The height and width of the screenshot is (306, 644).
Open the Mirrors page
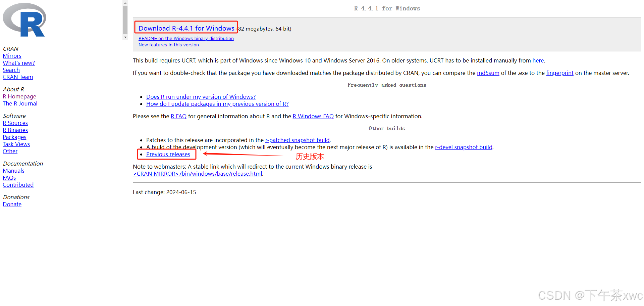point(12,56)
